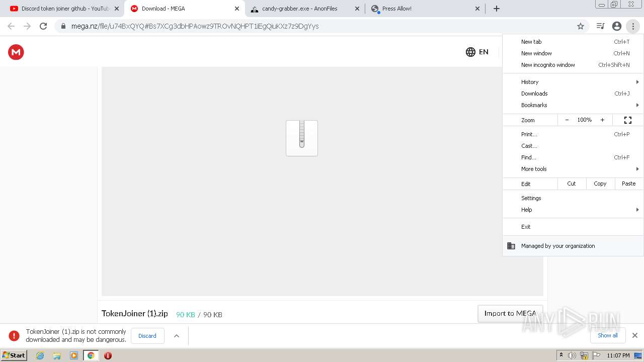
Task: Increase zoom with the plus button
Action: point(602,120)
